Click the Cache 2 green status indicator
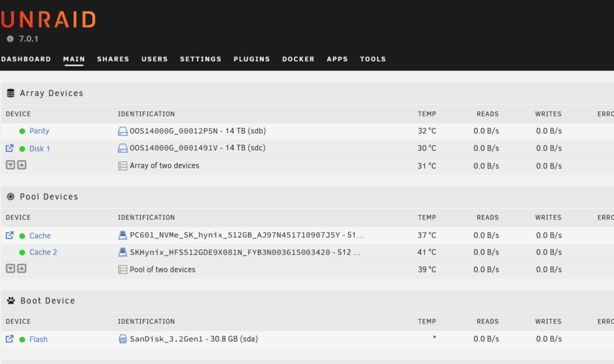This screenshot has height=364, width=614. click(x=22, y=252)
